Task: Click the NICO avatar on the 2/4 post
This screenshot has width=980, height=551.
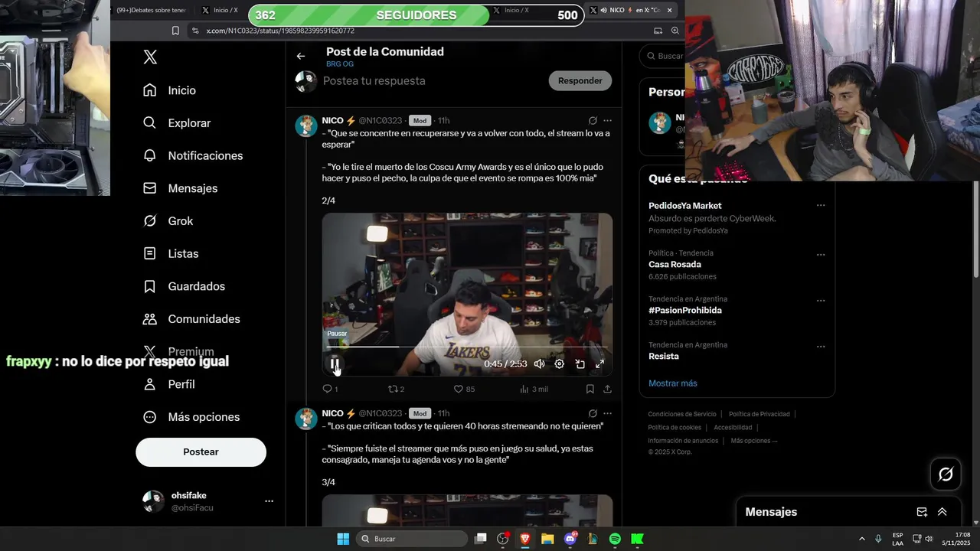Action: [x=306, y=126]
